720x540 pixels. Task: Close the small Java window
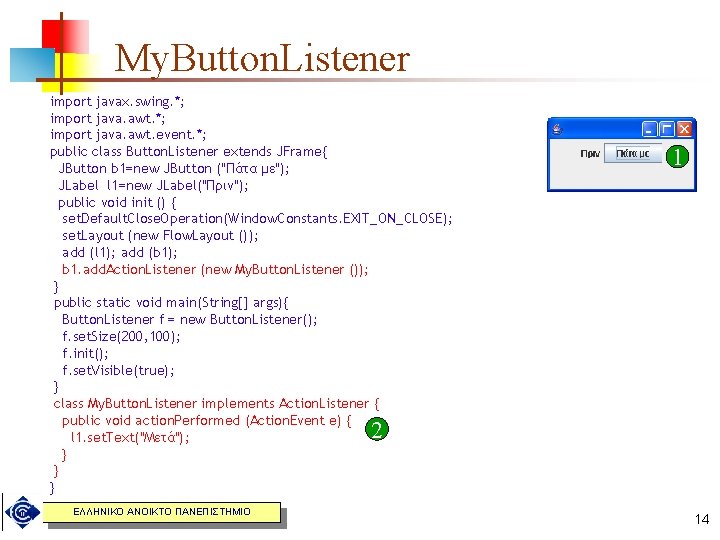pyautogui.click(x=684, y=129)
